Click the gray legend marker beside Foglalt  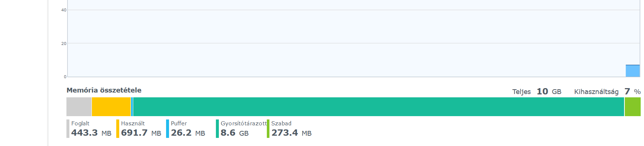tap(68, 129)
